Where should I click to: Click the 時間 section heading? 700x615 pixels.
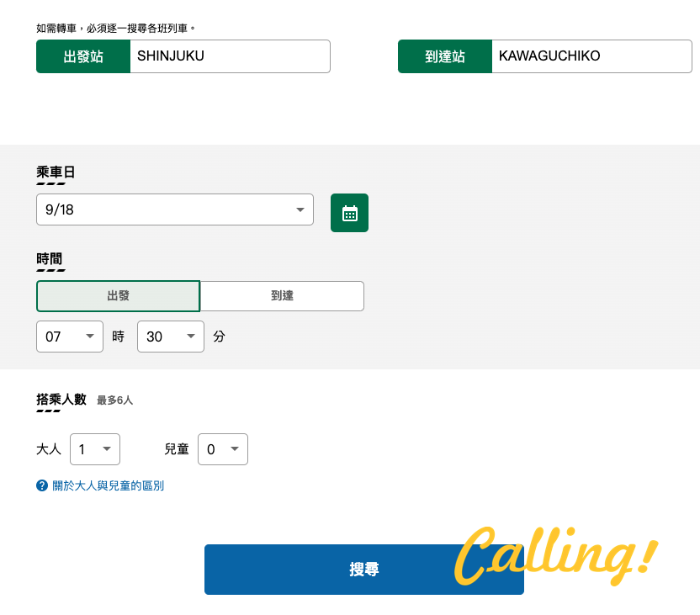pyautogui.click(x=49, y=258)
